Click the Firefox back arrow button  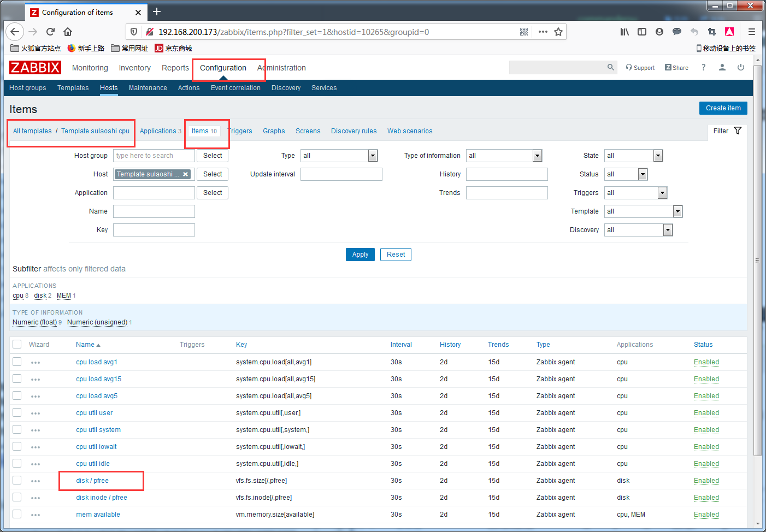[15, 32]
